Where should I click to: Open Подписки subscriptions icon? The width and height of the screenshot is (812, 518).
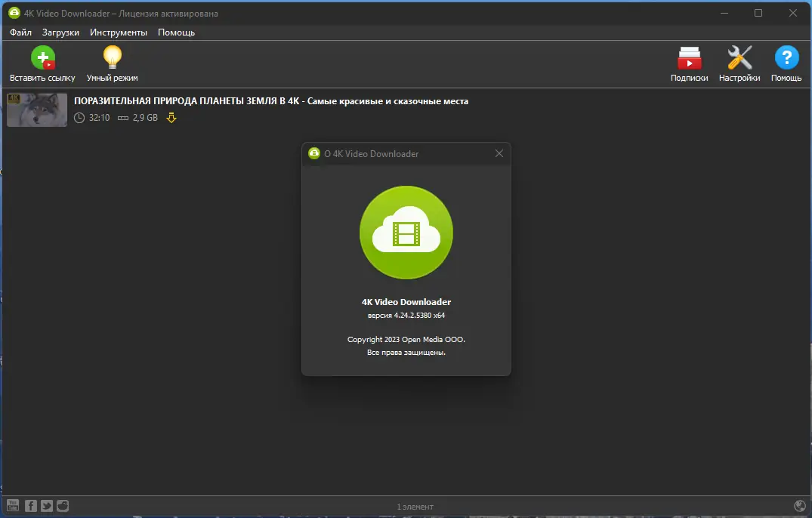coord(690,57)
